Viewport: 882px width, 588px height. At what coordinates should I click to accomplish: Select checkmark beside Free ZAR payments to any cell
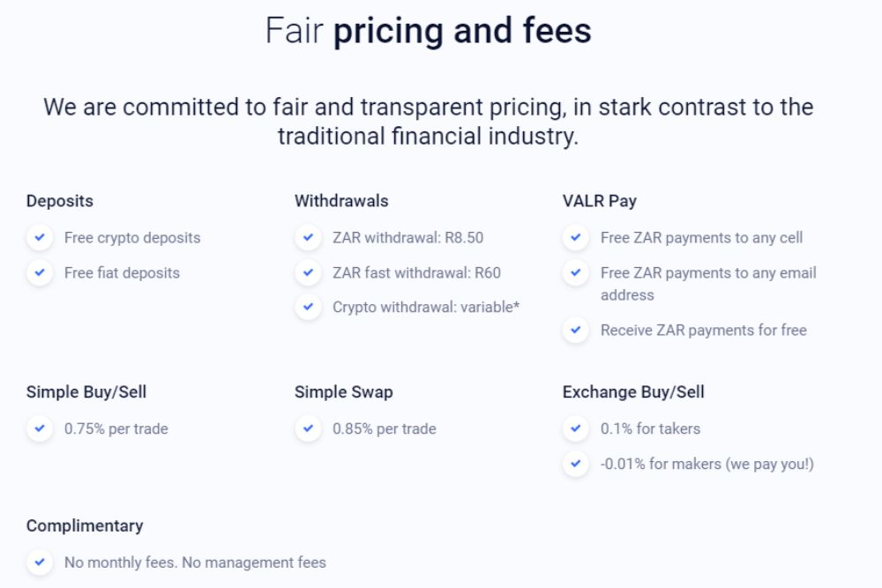click(x=575, y=237)
